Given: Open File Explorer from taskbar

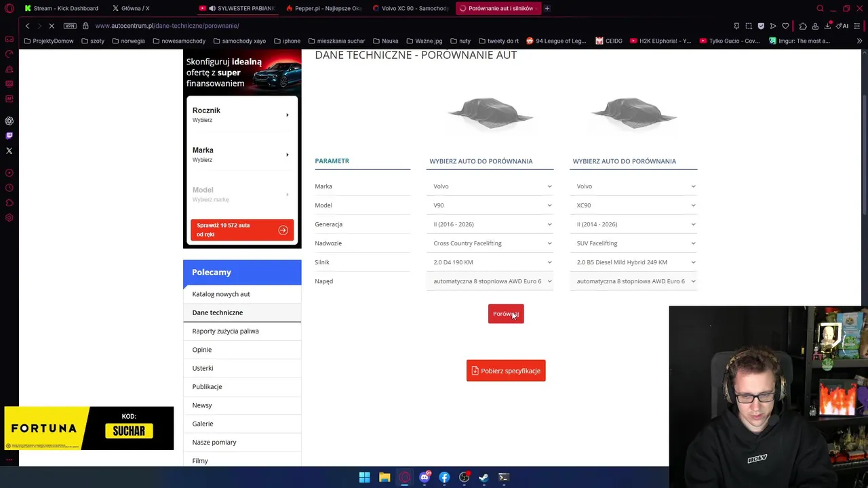Looking at the screenshot, I should [x=384, y=477].
